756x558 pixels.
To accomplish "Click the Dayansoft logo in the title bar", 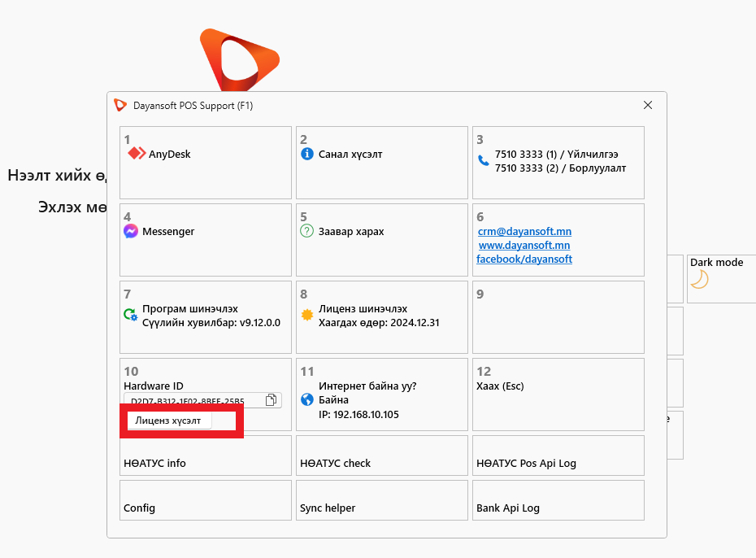I will 120,105.
